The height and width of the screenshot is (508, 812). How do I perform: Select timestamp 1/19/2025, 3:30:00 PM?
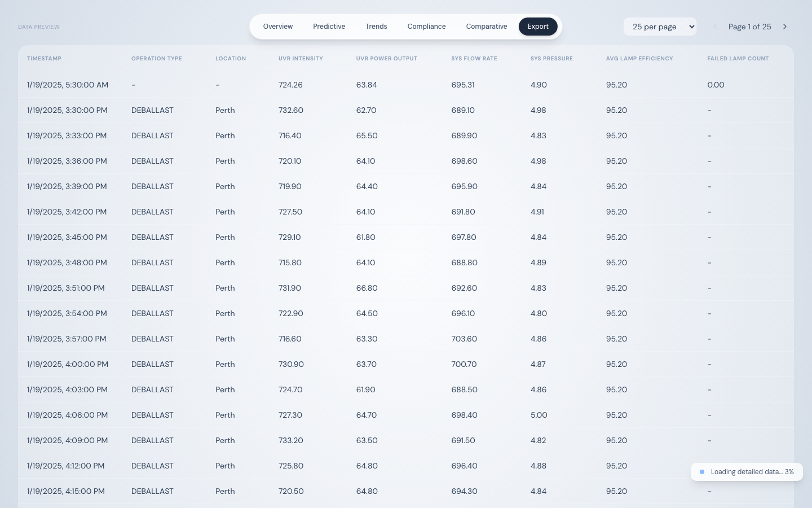[x=67, y=110]
